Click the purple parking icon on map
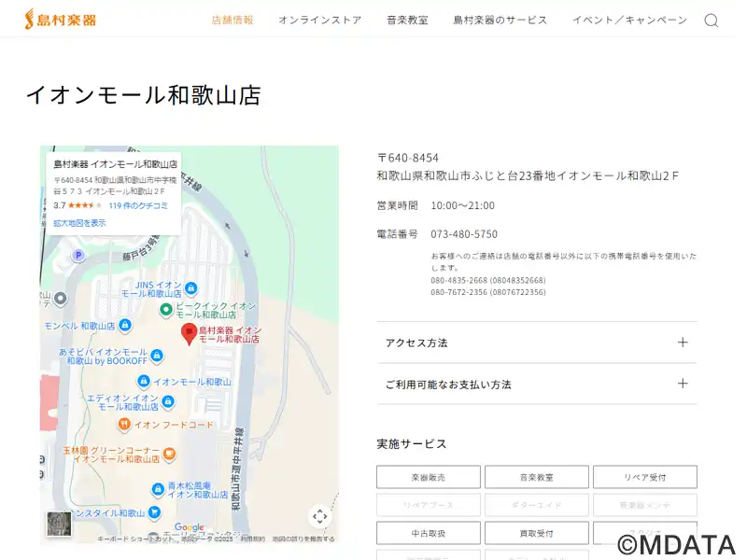This screenshot has height=560, width=747. tap(78, 255)
